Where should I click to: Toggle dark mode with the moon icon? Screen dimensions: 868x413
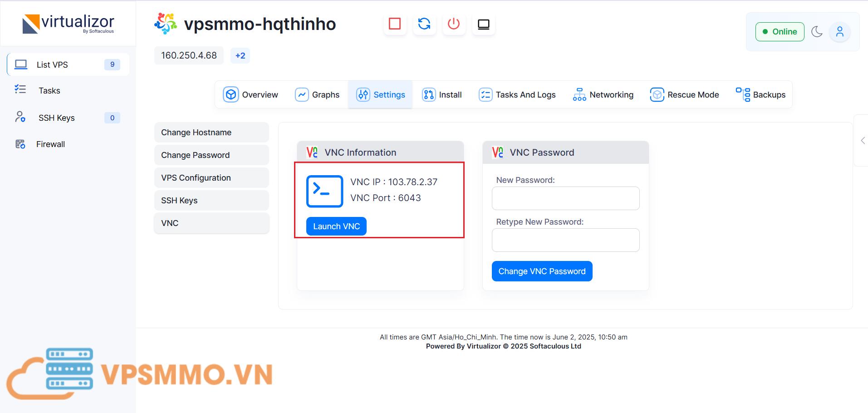coord(817,32)
